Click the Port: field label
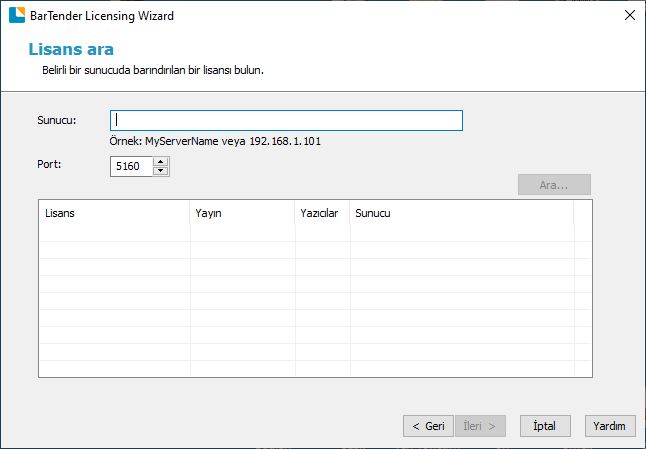The height and width of the screenshot is (449, 646). [x=49, y=164]
